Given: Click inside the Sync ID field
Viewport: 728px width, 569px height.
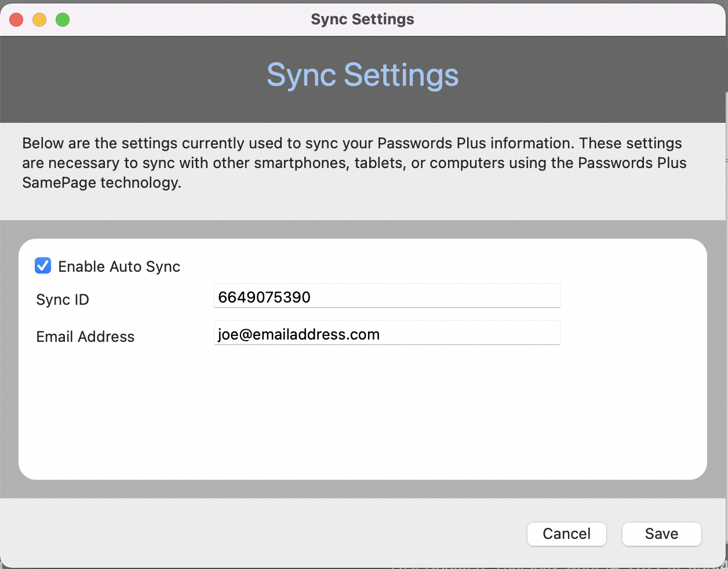Looking at the screenshot, I should (x=387, y=296).
